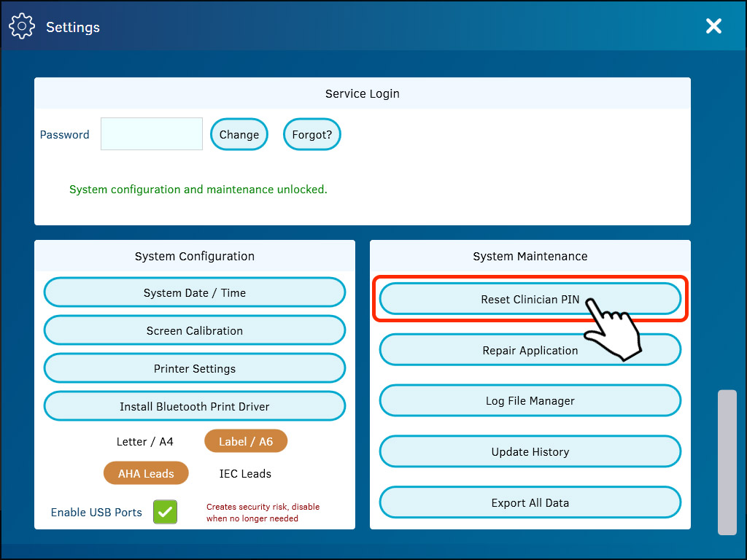Click Change to update the service password

point(239,133)
